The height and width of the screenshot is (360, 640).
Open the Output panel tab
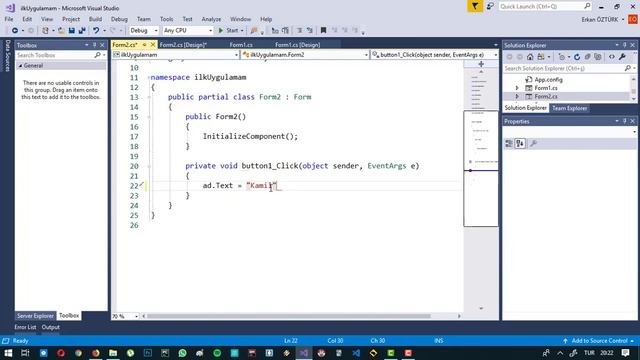point(51,327)
